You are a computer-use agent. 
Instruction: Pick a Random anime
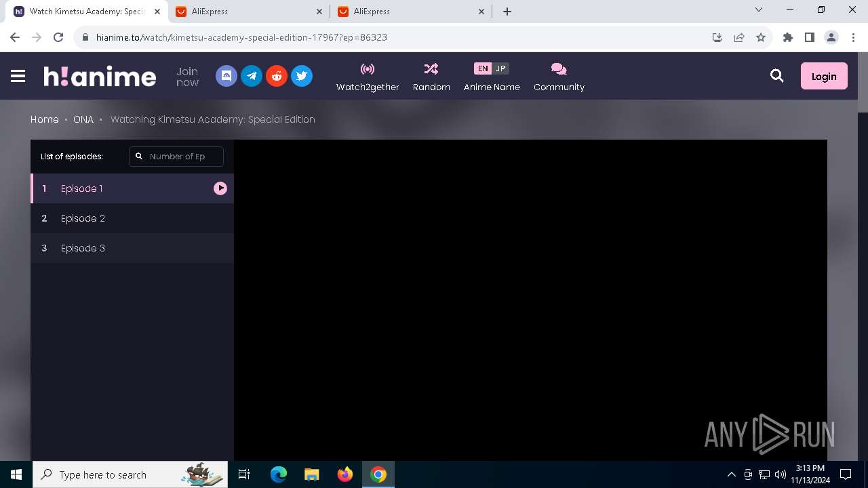pos(431,77)
